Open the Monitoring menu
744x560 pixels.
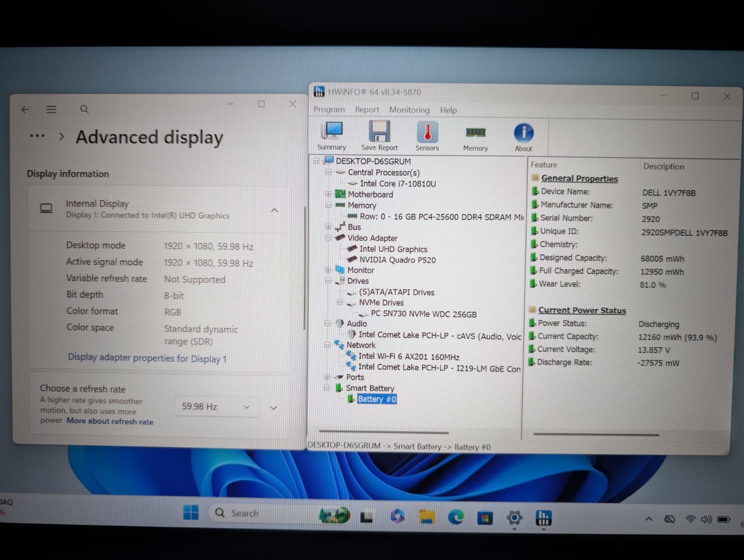(409, 110)
